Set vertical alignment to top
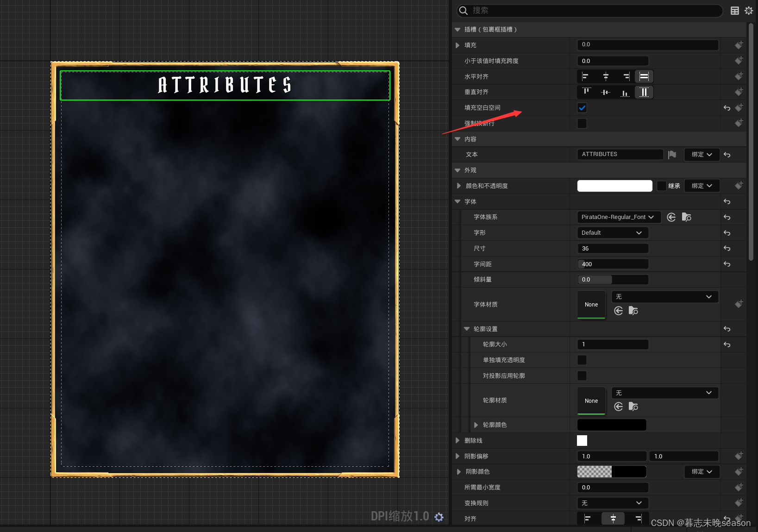758x532 pixels. [586, 92]
